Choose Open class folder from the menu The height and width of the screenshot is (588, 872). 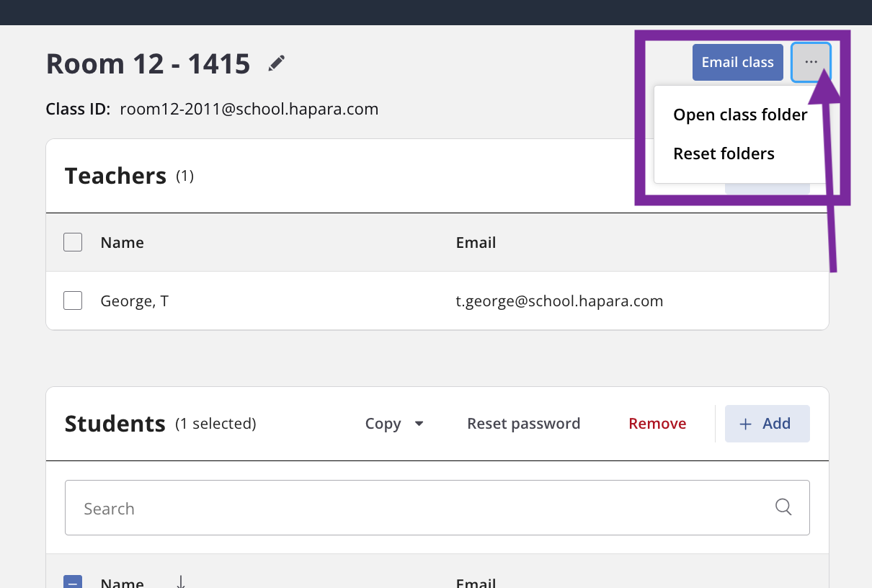[739, 114]
